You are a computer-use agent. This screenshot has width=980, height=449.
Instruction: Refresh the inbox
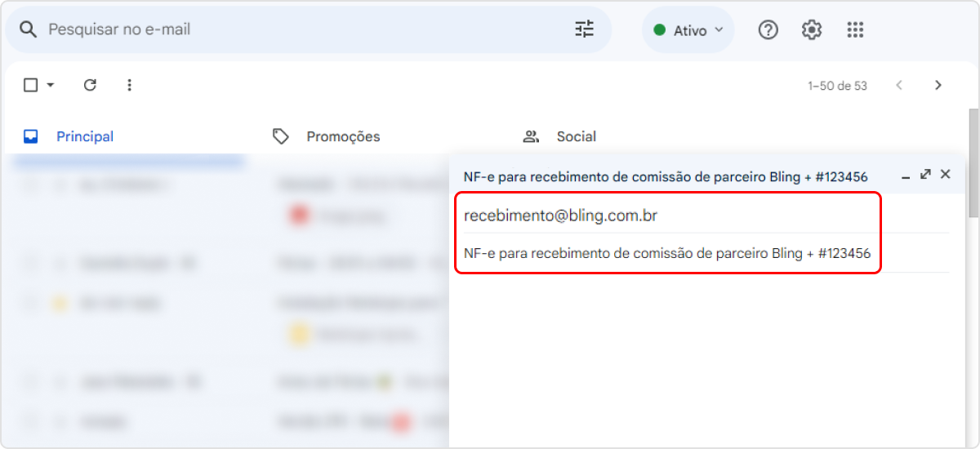coord(90,85)
